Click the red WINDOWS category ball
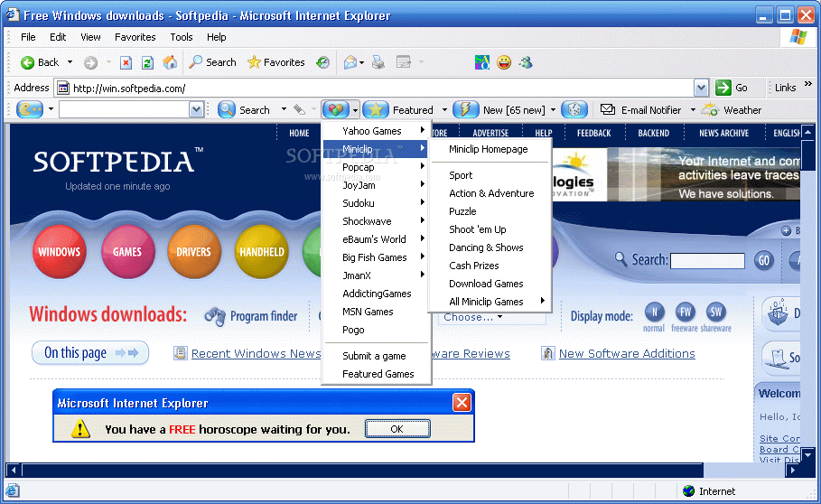Image resolution: width=821 pixels, height=504 pixels. pyautogui.click(x=60, y=251)
